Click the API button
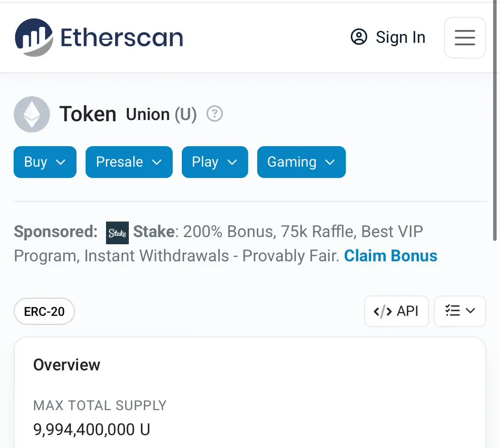 396,311
